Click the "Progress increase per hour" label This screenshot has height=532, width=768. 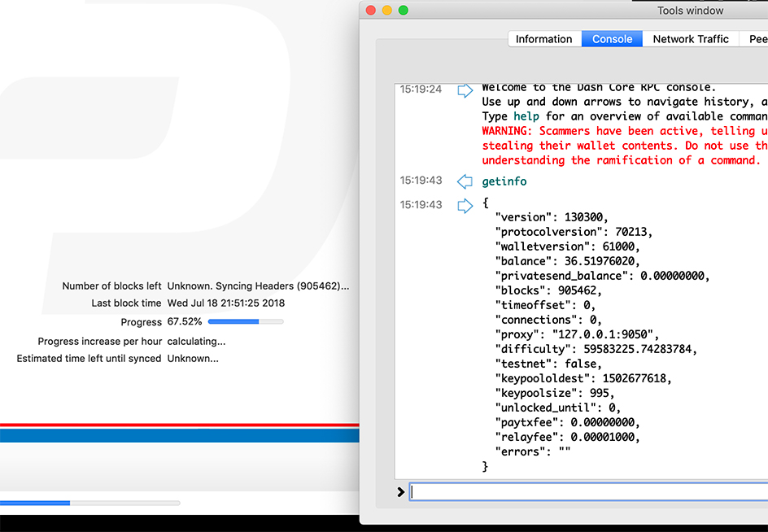point(100,342)
